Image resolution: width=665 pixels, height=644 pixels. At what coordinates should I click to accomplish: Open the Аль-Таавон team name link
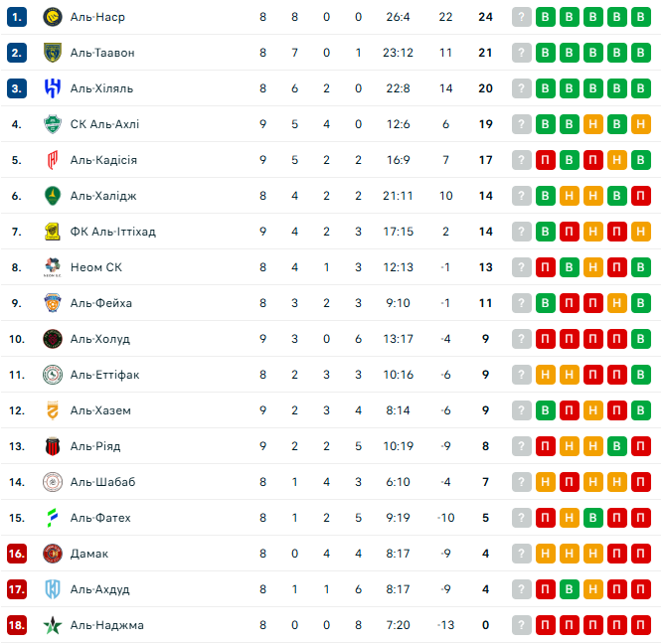[x=102, y=53]
